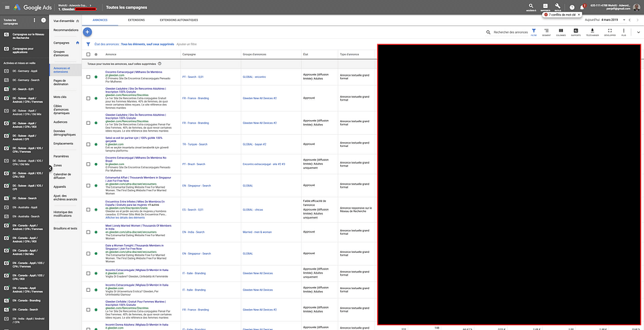Open status dropdown of Seksi ve evli ad

(x=96, y=144)
